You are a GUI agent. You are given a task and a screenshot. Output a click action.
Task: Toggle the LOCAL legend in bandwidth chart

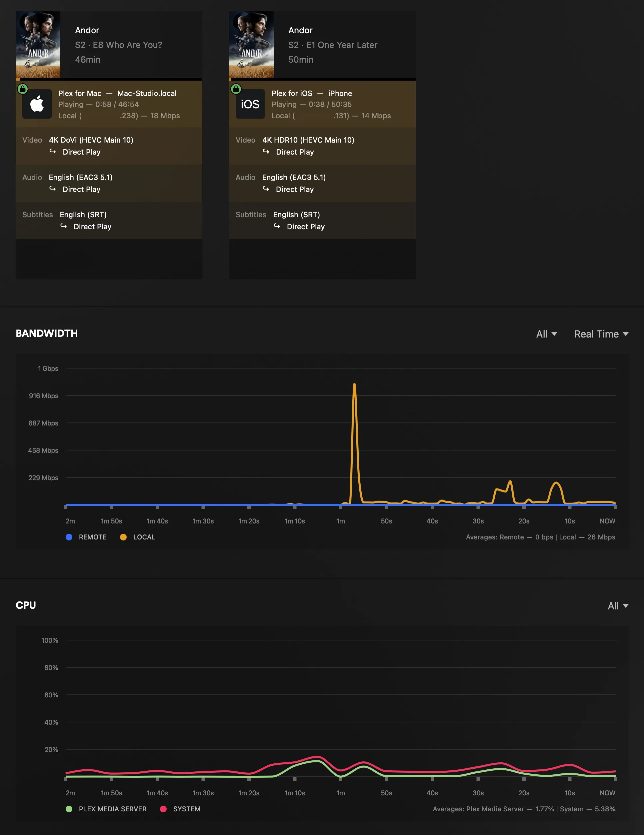coord(137,537)
